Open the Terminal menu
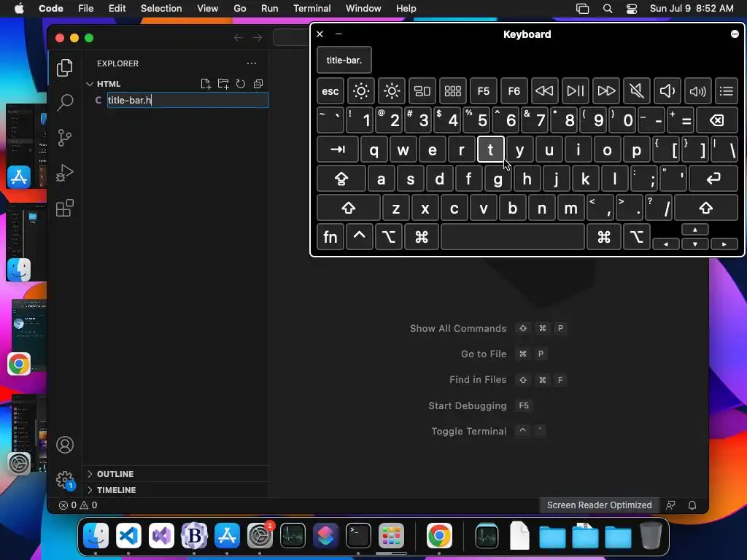747x560 pixels. [x=311, y=8]
